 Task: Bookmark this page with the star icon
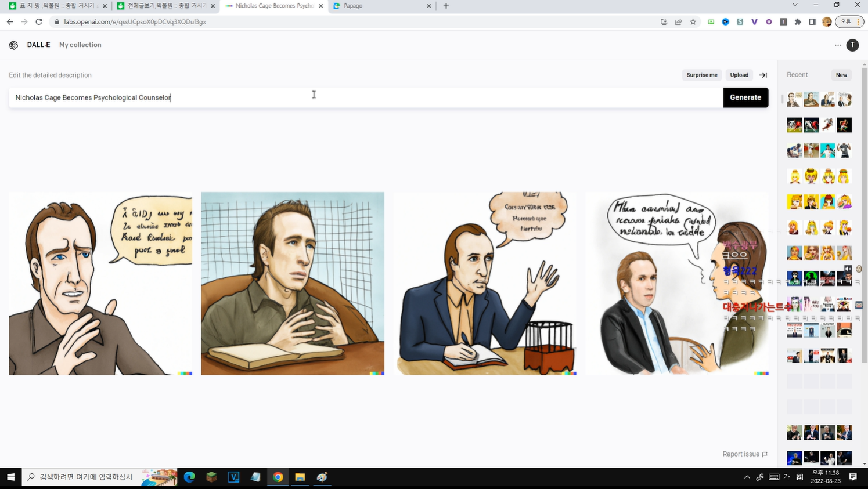tap(693, 22)
